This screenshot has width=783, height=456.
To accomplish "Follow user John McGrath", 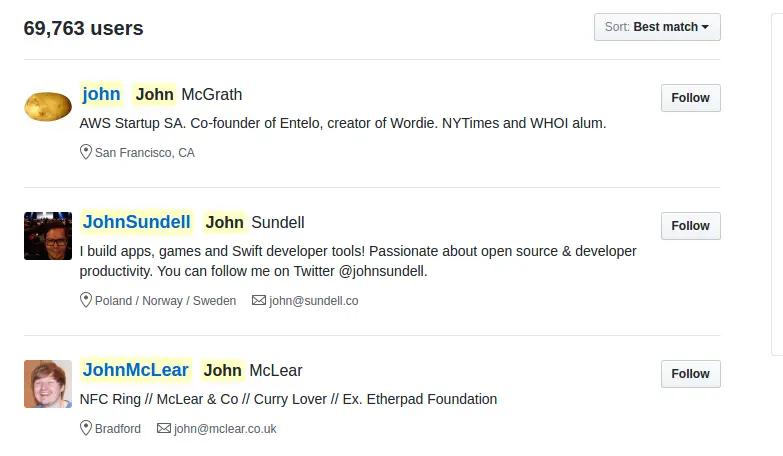I will [690, 98].
